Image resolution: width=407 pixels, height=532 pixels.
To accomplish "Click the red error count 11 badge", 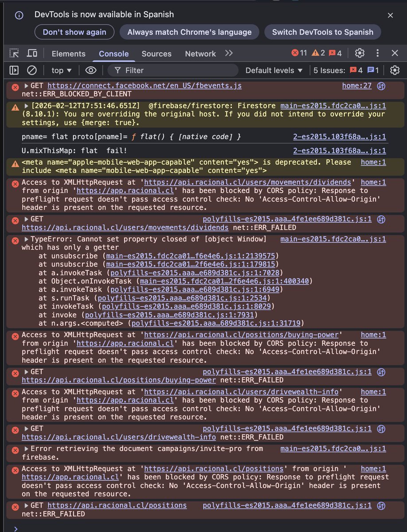I will [x=299, y=53].
